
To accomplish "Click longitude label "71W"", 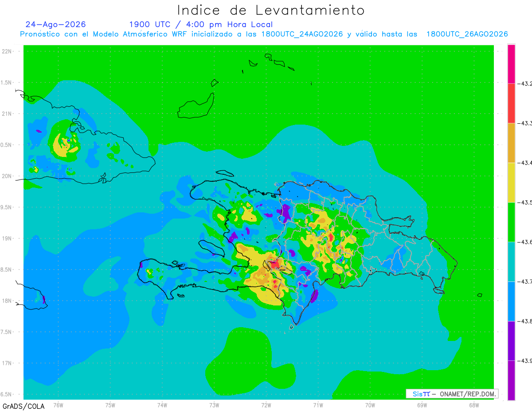I will [x=318, y=405].
